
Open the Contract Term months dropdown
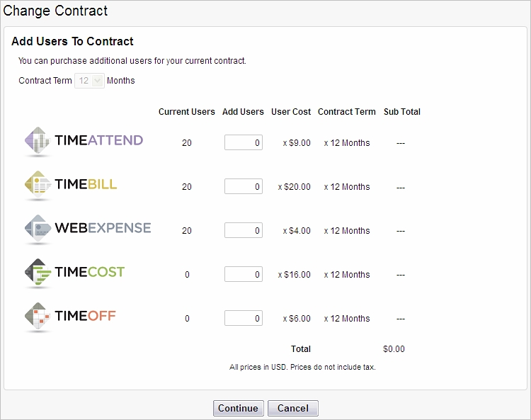click(x=89, y=81)
